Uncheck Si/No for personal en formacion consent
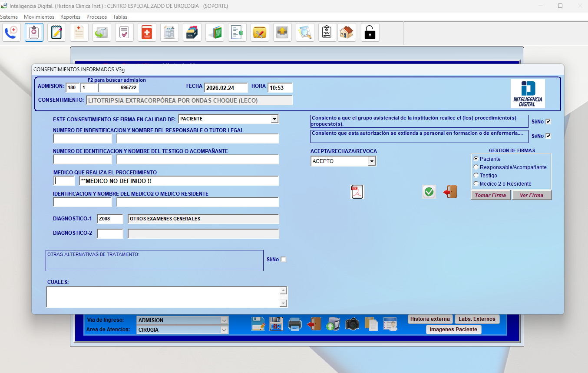This screenshot has height=373, width=588. click(x=548, y=136)
